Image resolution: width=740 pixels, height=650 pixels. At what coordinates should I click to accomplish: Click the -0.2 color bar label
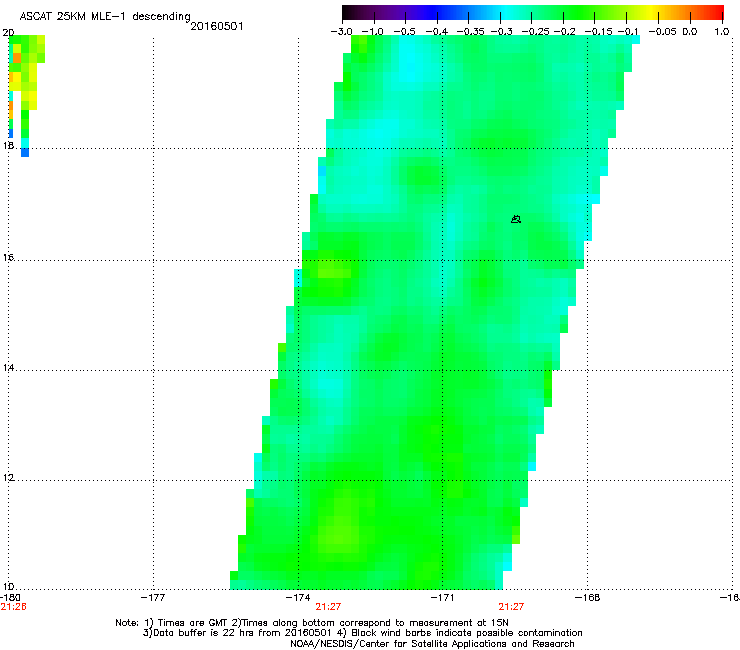(x=564, y=32)
